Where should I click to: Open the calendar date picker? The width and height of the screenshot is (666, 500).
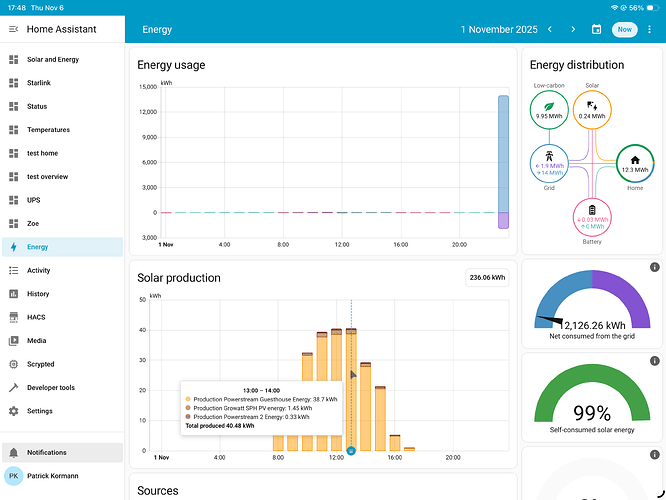click(596, 30)
